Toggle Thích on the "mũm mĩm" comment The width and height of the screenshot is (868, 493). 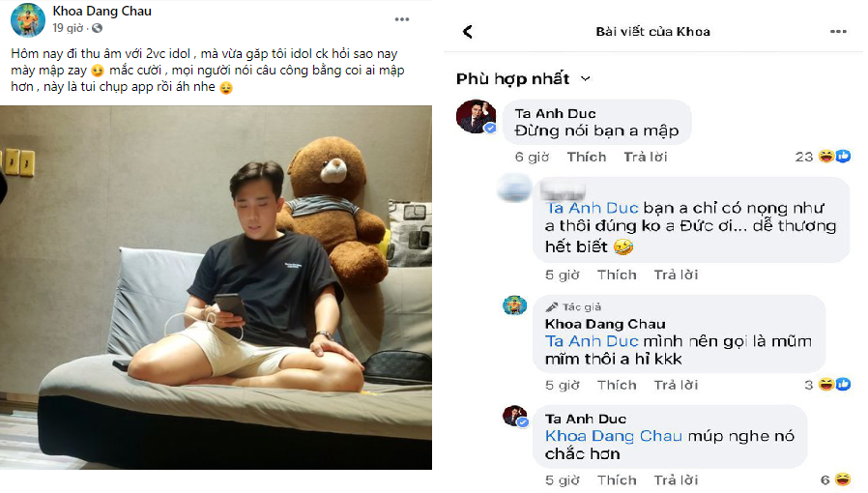tap(617, 385)
